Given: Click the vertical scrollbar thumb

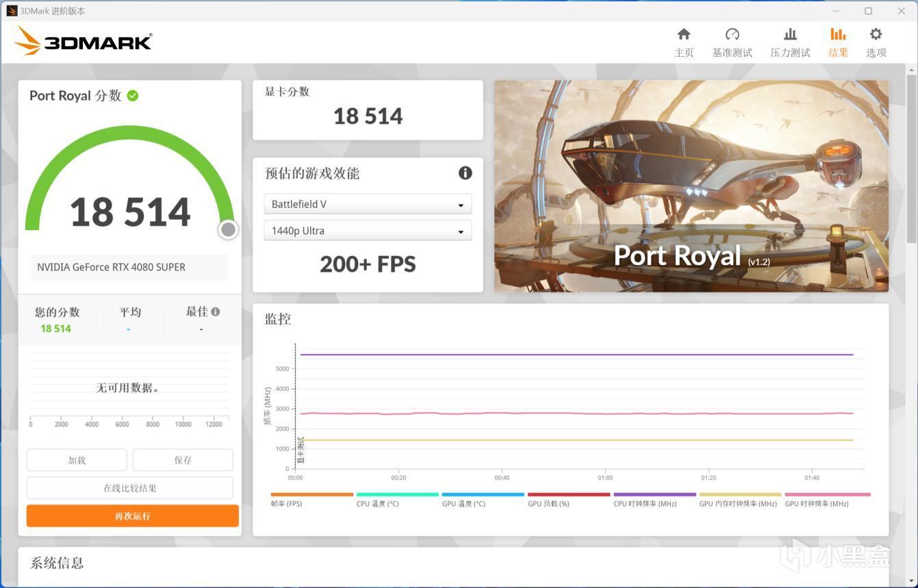Looking at the screenshot, I should (911, 158).
